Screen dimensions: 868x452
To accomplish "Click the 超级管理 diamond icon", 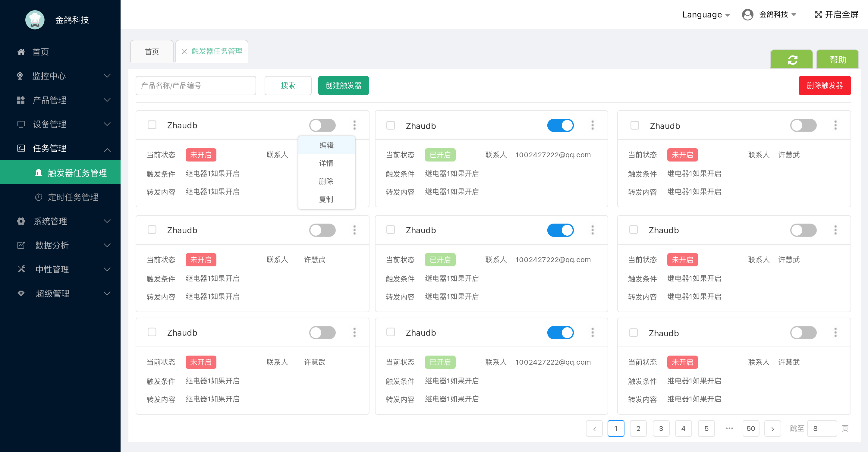I will click(21, 293).
